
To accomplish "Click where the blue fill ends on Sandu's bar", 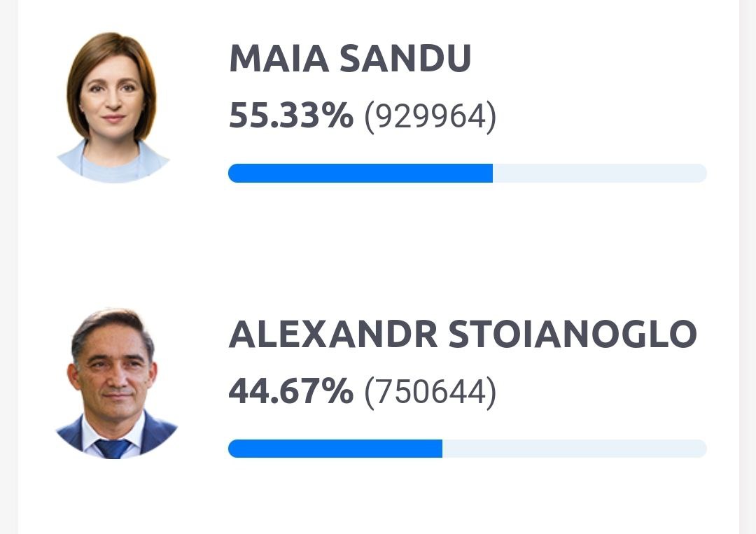I will pos(492,173).
